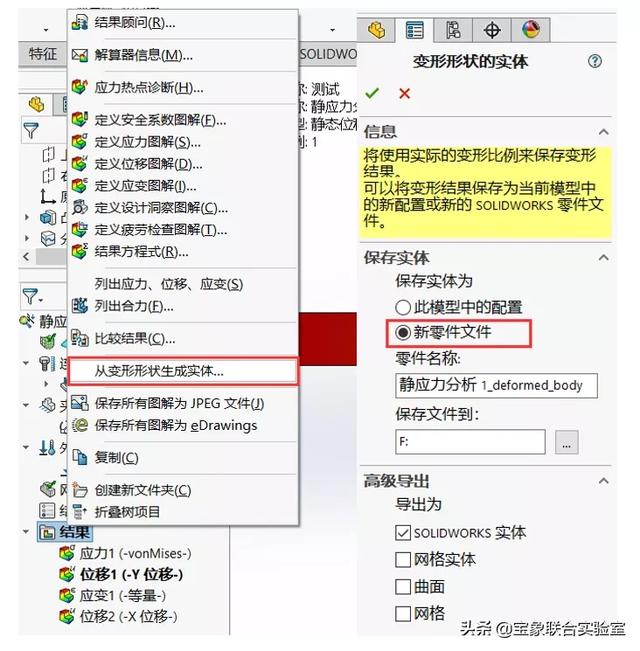
Task: Collapse the 高级导出 section chevron
Action: click(603, 481)
